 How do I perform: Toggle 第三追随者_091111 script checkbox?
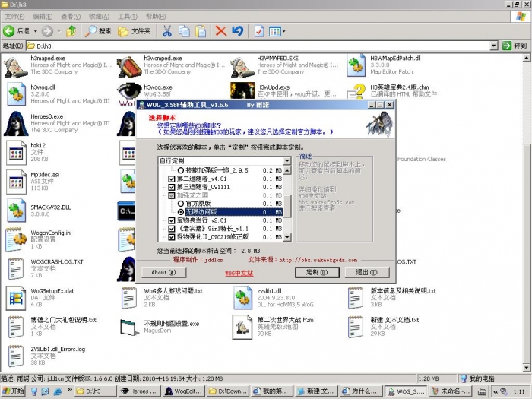(x=172, y=187)
